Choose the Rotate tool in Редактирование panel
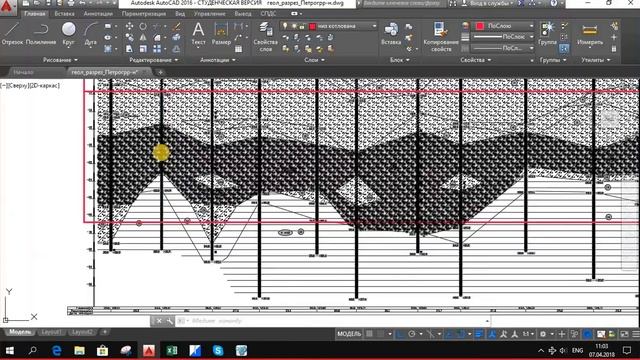640x360 pixels. pos(143,26)
